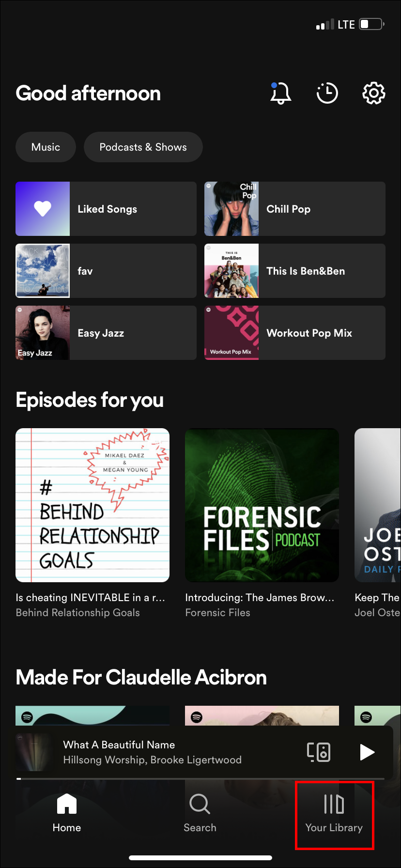Filter by Podcasts & Shows chip
Screen dimensions: 401x868
[143, 147]
